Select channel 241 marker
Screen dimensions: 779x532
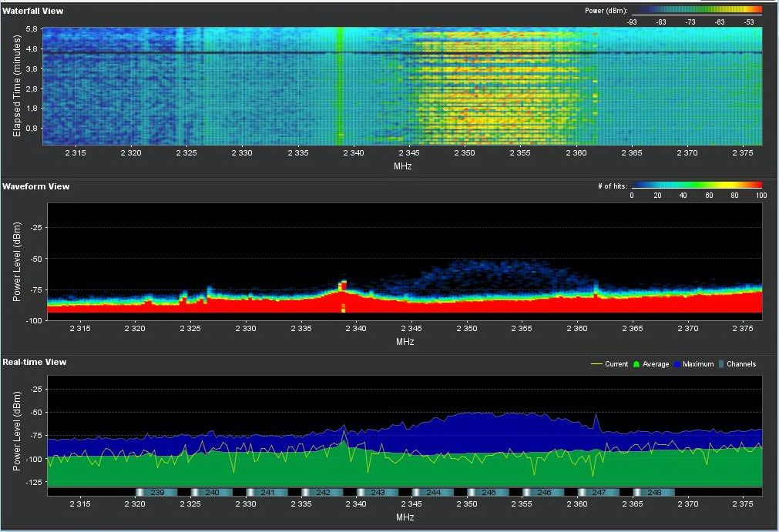[x=267, y=492]
